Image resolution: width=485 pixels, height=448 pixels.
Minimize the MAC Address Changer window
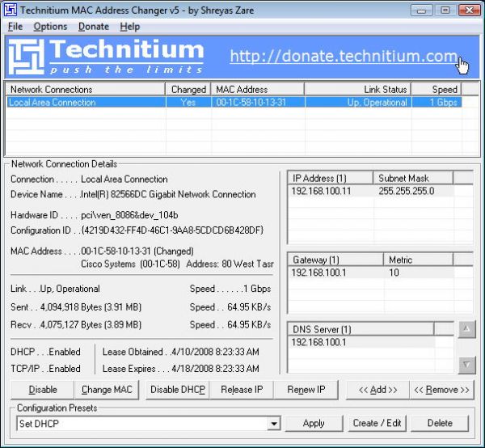(x=421, y=11)
